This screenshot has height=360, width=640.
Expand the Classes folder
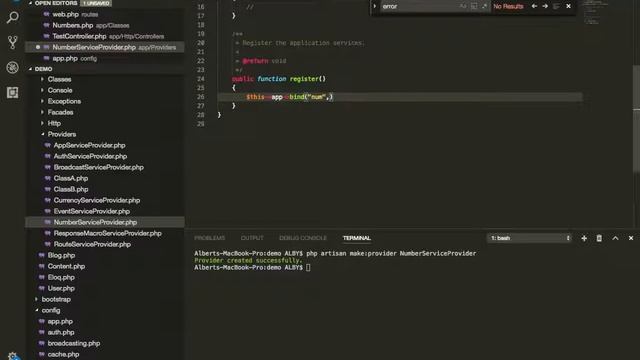pyautogui.click(x=59, y=79)
